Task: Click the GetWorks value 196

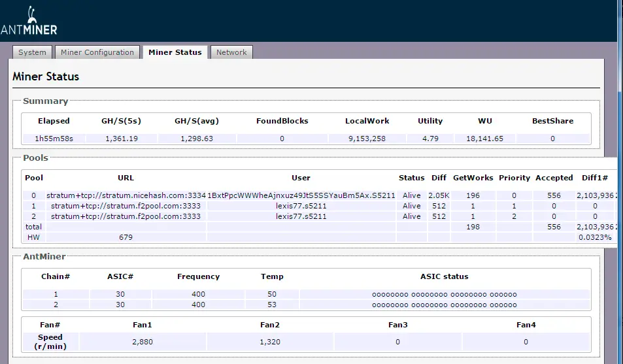Action: pyautogui.click(x=473, y=195)
